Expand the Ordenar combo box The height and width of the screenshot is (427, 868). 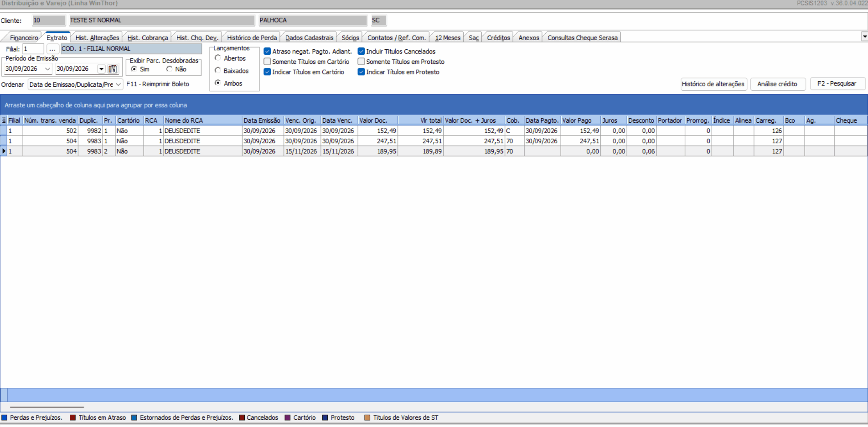(118, 84)
